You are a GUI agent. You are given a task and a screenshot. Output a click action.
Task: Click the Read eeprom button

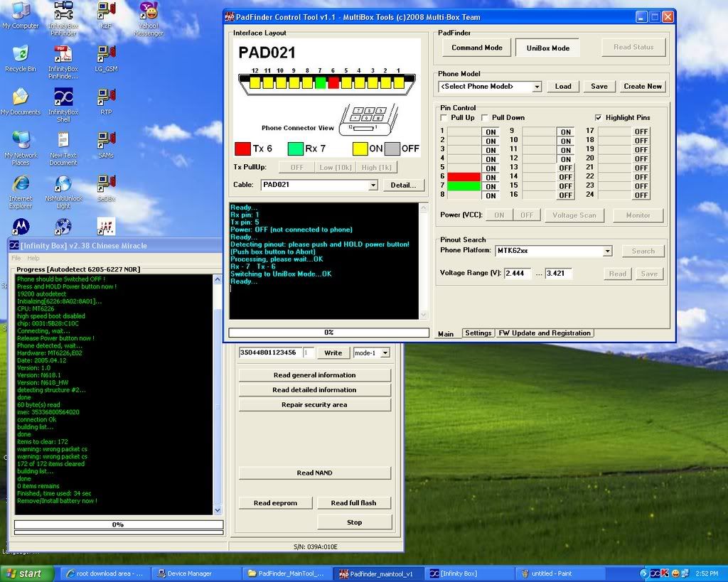tap(275, 503)
